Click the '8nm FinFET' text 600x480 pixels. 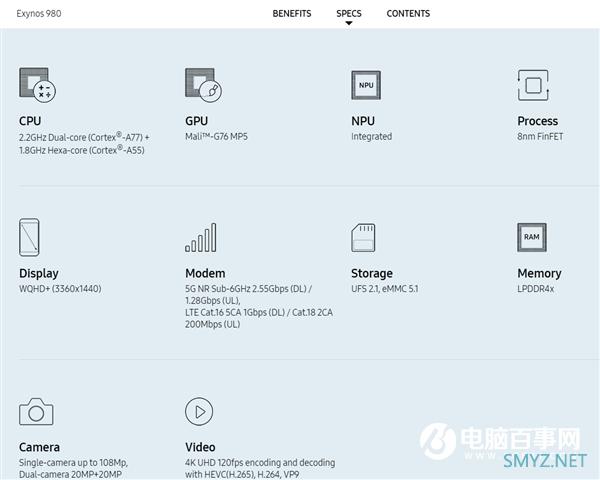(540, 137)
